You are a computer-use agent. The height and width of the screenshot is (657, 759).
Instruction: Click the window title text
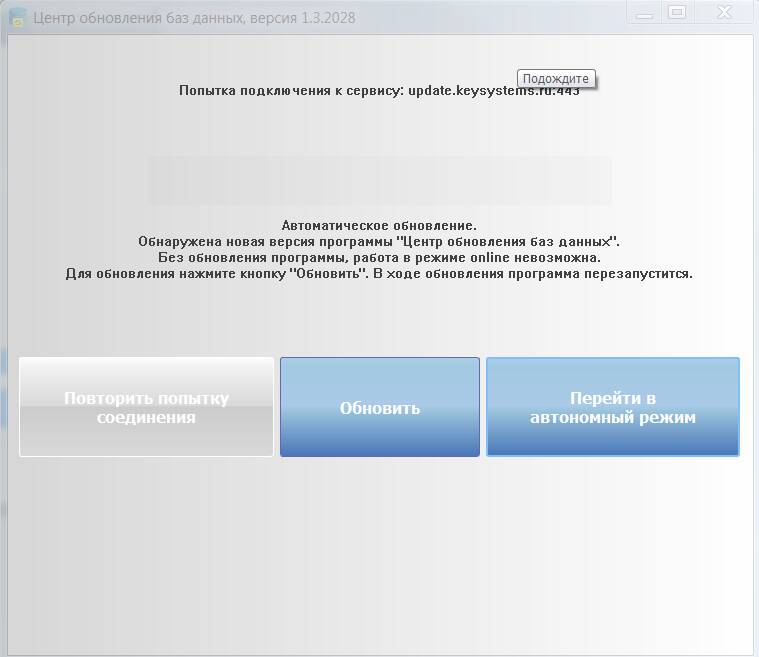(x=150, y=18)
